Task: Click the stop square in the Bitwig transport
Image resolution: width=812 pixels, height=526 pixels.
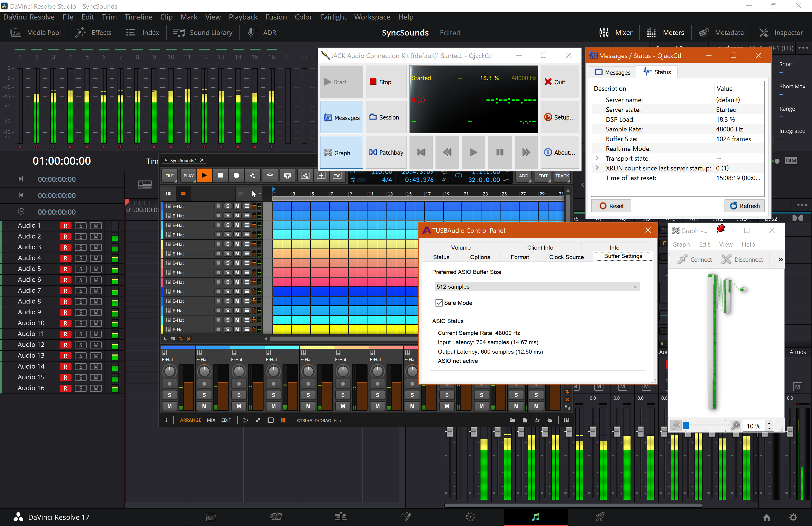Action: click(220, 175)
